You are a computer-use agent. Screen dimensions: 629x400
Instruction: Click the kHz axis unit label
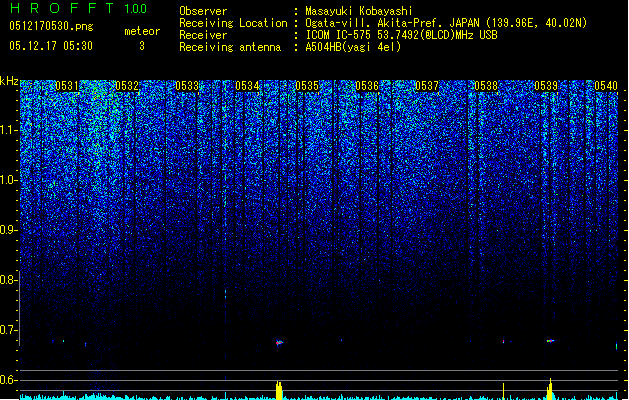(x=9, y=81)
